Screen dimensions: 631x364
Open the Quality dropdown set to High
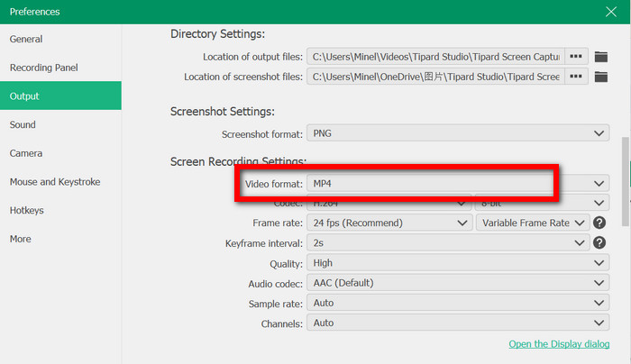click(458, 263)
